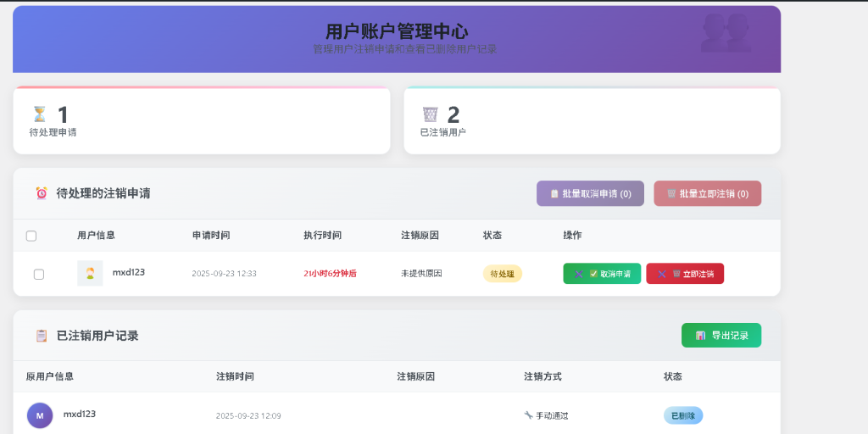The height and width of the screenshot is (434, 868).
Task: Click users silhouette icon in page banner
Action: pos(726,34)
